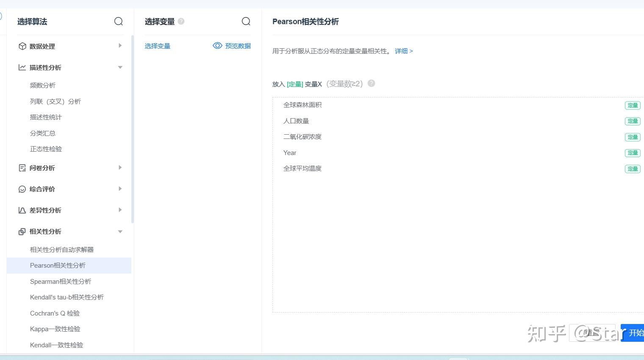Expand the 差异性分析 category arrow

120,210
